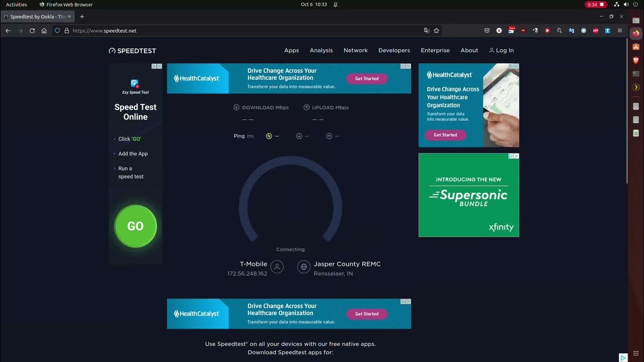Image resolution: width=644 pixels, height=362 pixels.
Task: Click the blue T extension icon
Action: 608,31
